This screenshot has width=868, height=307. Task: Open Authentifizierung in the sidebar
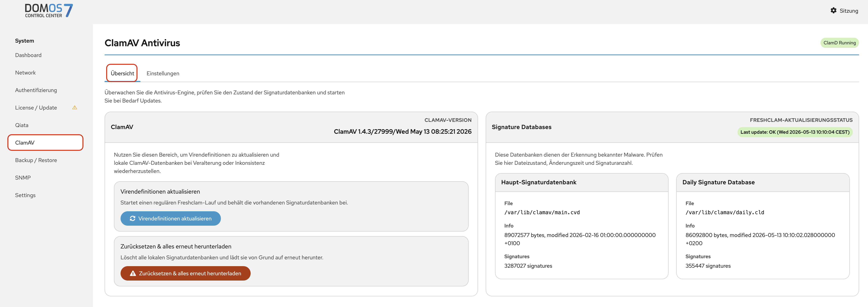pyautogui.click(x=36, y=90)
